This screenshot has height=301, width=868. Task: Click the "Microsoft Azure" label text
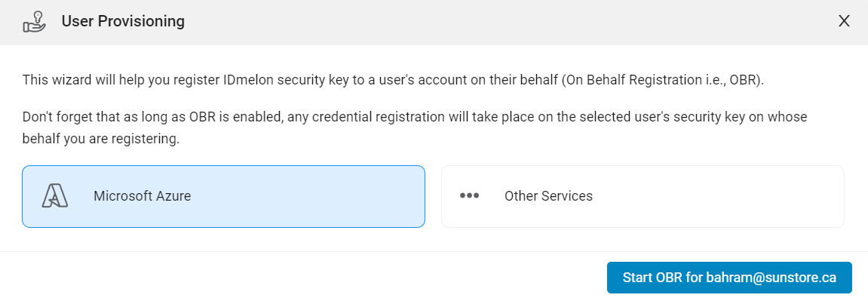[143, 196]
